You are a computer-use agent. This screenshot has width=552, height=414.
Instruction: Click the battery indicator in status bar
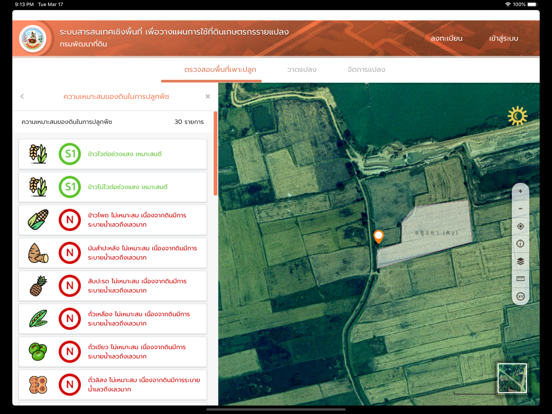click(532, 4)
